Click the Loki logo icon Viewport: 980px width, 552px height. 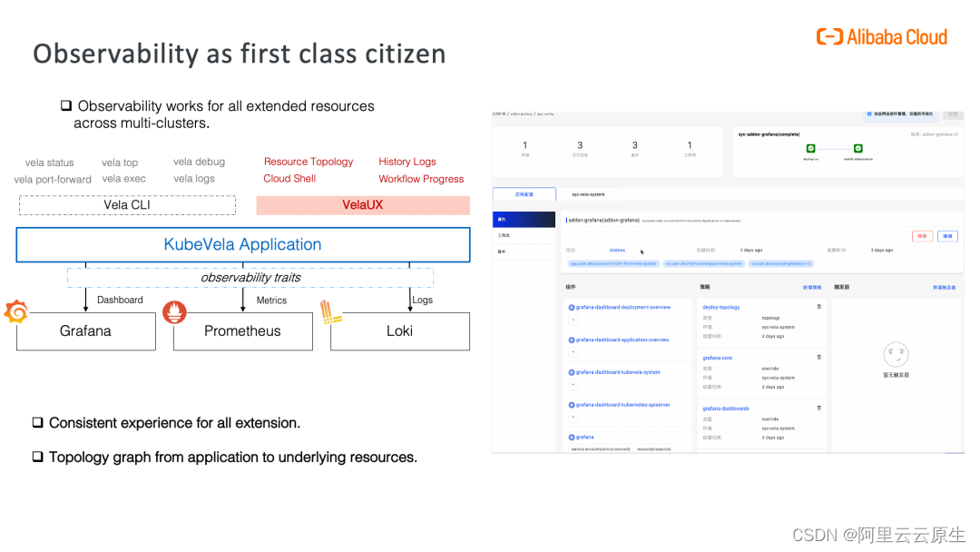pyautogui.click(x=330, y=312)
